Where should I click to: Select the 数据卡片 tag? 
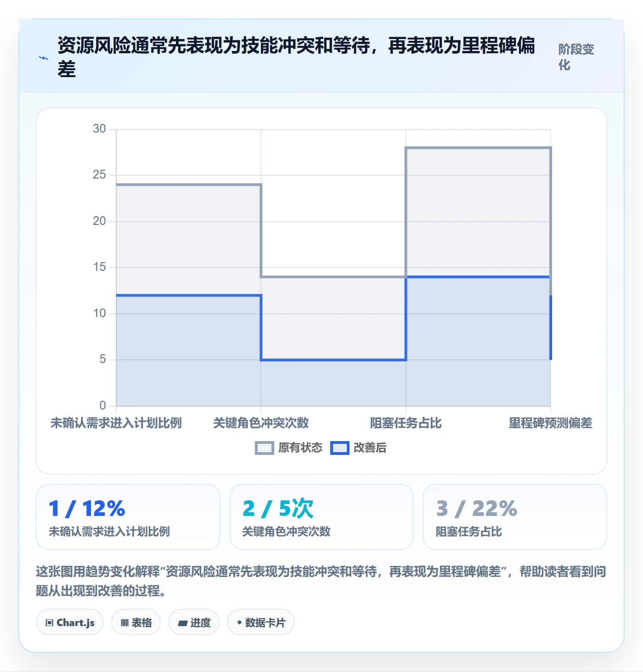click(261, 622)
